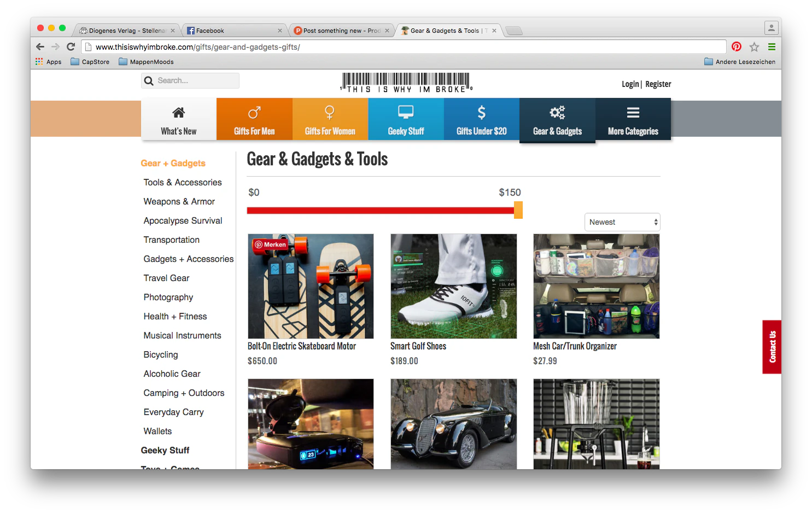Reload the page with the refresh icon
This screenshot has height=513, width=812.
tap(71, 47)
